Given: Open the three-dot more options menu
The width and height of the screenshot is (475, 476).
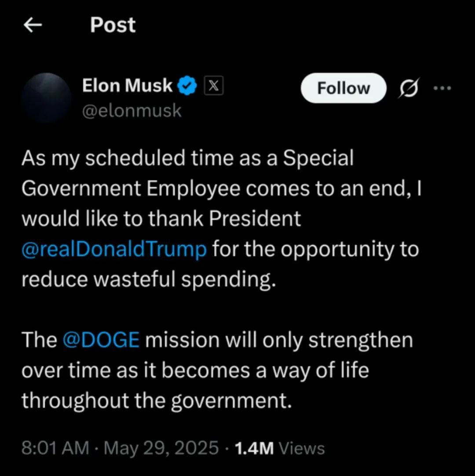Looking at the screenshot, I should pyautogui.click(x=442, y=88).
